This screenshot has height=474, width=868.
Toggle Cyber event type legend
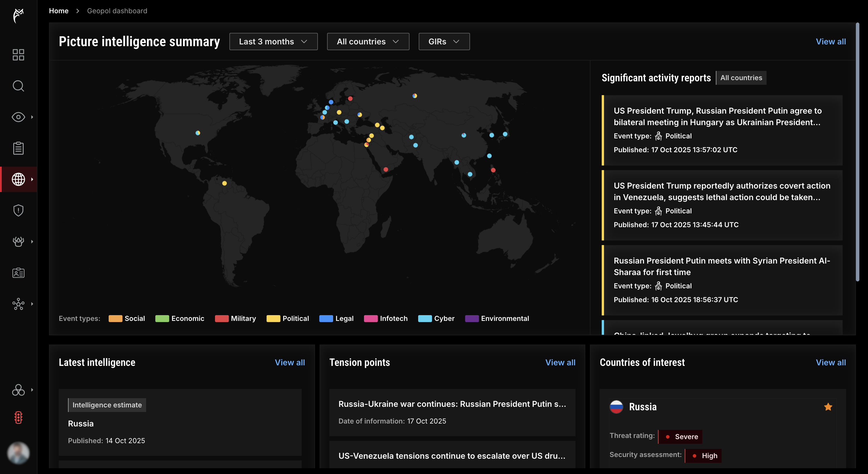[x=436, y=319]
